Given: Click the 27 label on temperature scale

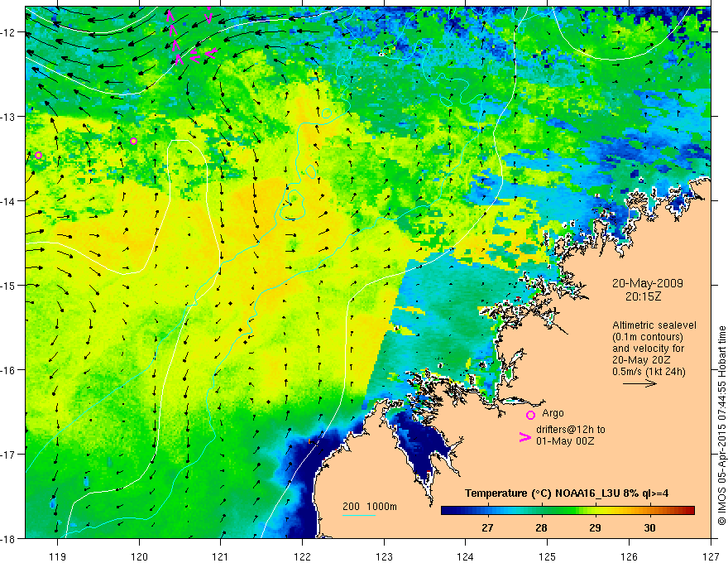Looking at the screenshot, I should 487,527.
